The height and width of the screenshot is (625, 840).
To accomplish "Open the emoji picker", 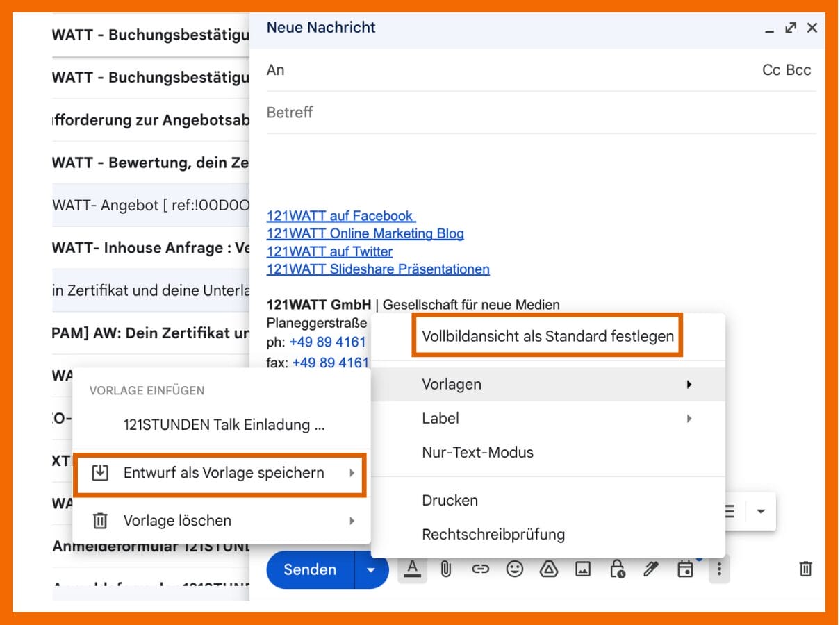I will click(x=514, y=569).
